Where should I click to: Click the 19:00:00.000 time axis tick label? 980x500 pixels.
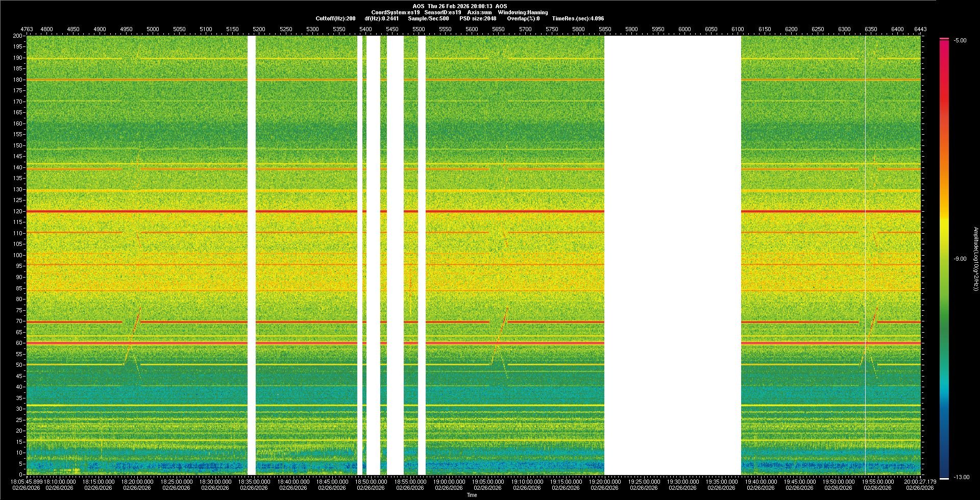[449, 481]
